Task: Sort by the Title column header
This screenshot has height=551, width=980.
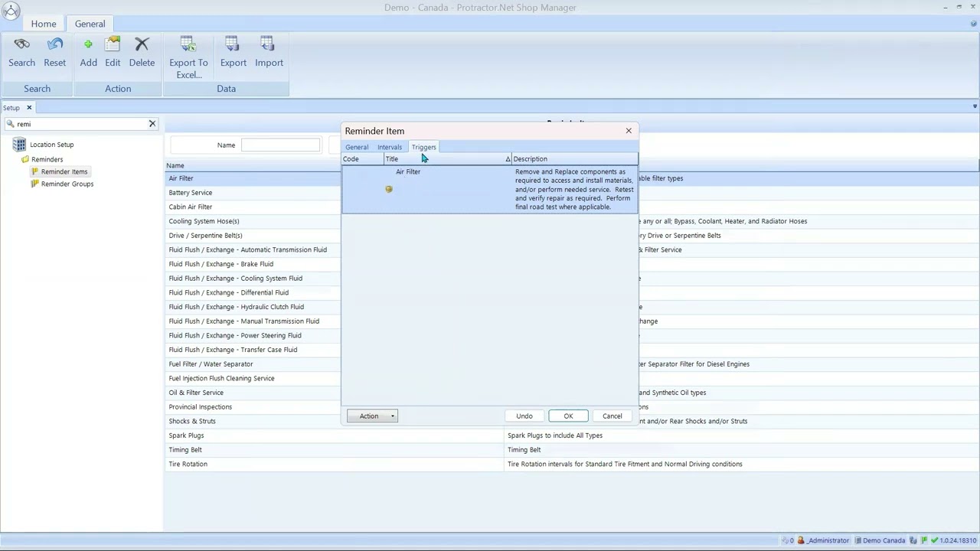Action: click(447, 159)
